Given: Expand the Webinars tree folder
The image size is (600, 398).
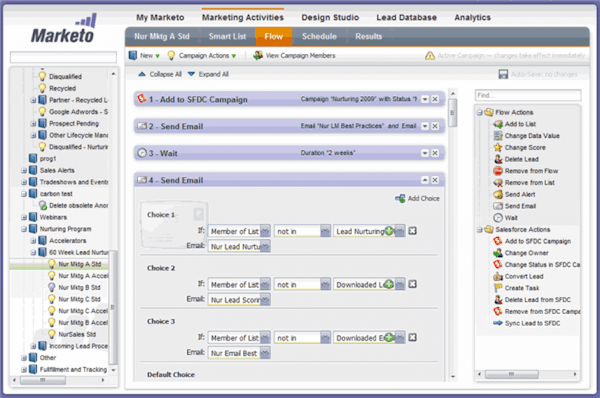Looking at the screenshot, I should click(x=24, y=217).
